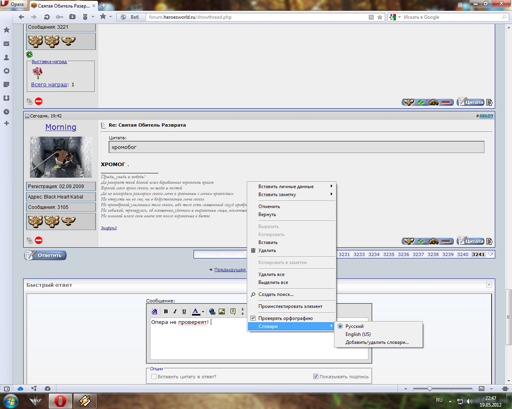512x409 pixels.
Task: Choose "Удалить все" in the context menu
Action: point(292,274)
